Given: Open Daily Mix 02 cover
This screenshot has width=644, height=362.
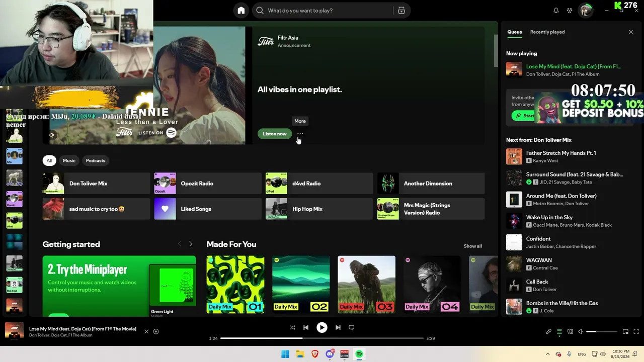Looking at the screenshot, I should point(301,285).
